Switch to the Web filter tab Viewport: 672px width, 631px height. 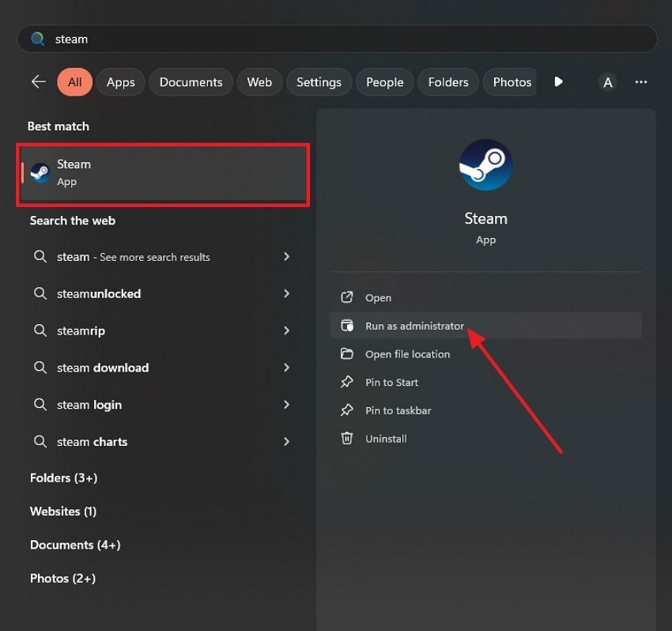tap(259, 82)
